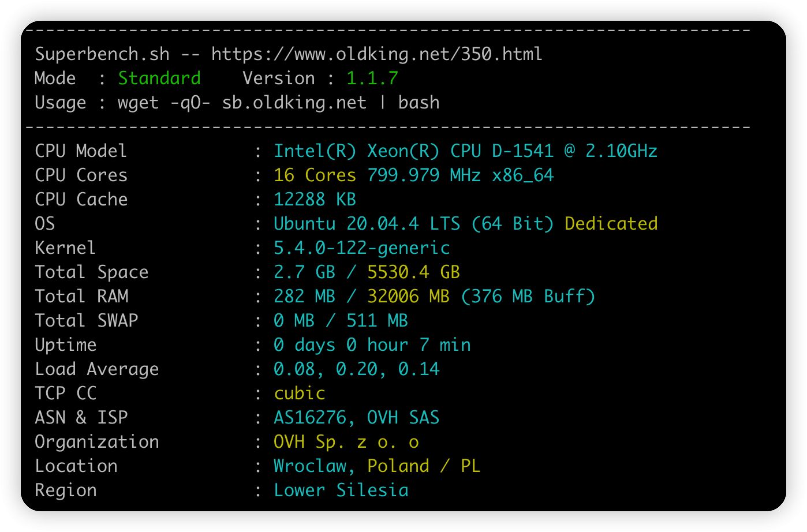Image resolution: width=807 pixels, height=532 pixels.
Task: Click the Intel Xeon D-1541 CPU model text
Action: 465,151
